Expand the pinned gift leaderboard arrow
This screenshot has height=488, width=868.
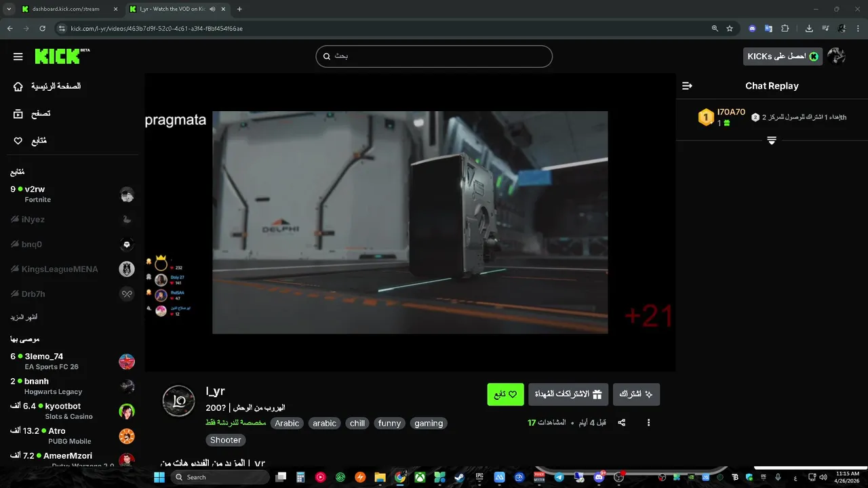[772, 140]
